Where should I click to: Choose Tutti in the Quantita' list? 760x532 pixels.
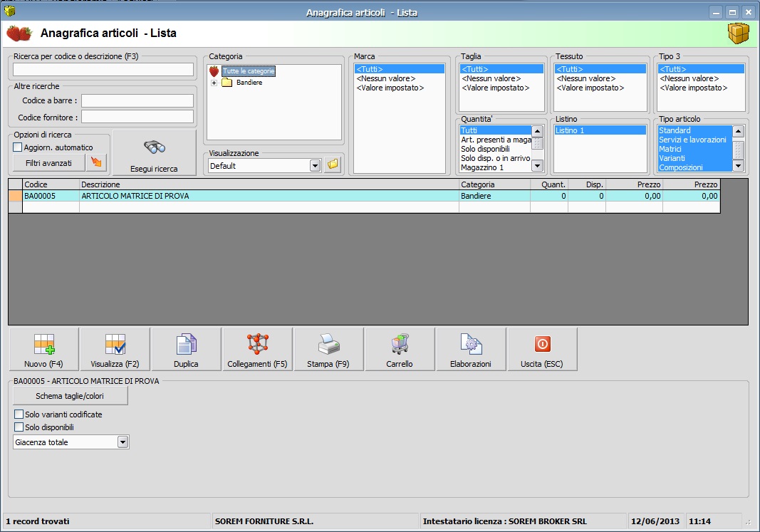[x=495, y=130]
